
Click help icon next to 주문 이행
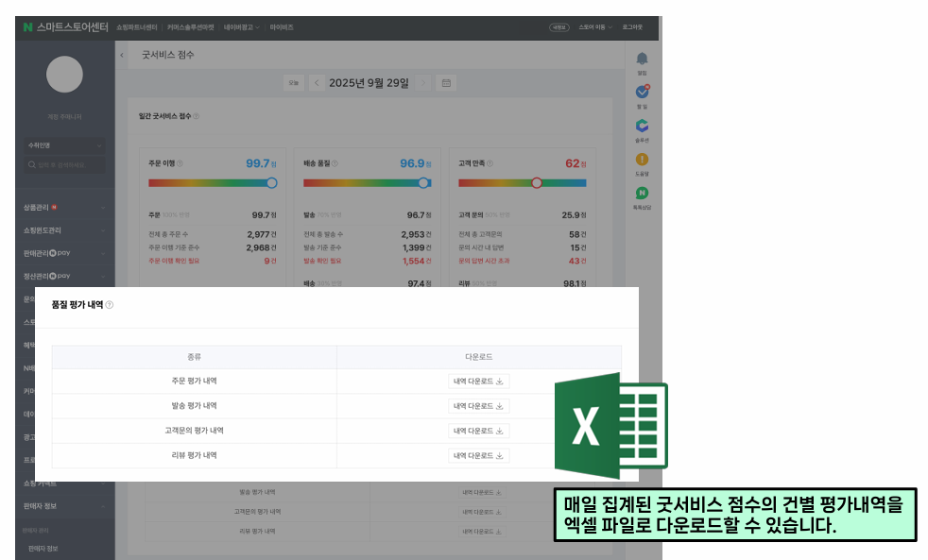click(180, 163)
